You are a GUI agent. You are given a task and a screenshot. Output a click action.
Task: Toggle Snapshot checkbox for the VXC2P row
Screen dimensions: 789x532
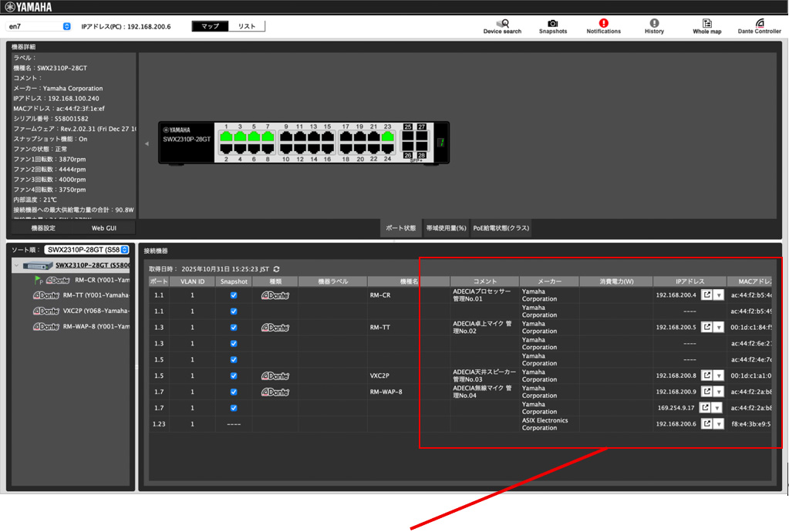[x=234, y=376]
